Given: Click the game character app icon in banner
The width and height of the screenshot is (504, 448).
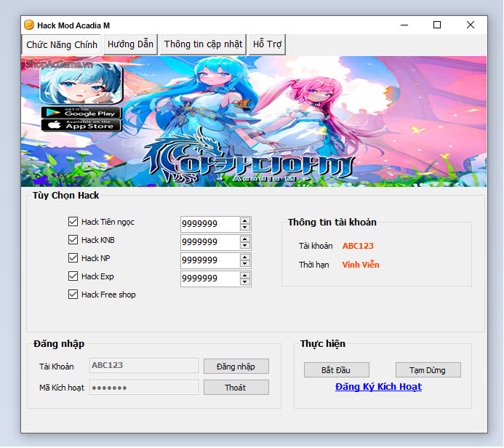Looking at the screenshot, I should point(81,84).
